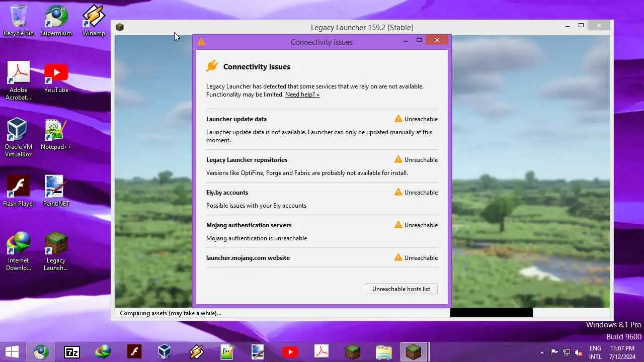Open the Adobe Acrobat desktop shortcut
Screen dimensions: 644x362
click(19, 80)
